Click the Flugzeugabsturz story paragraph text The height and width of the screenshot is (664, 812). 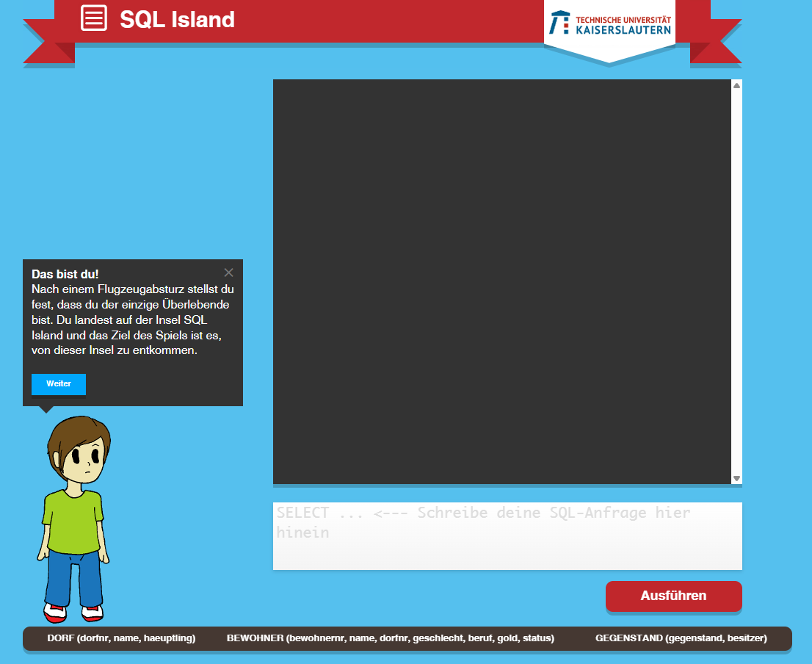(132, 320)
